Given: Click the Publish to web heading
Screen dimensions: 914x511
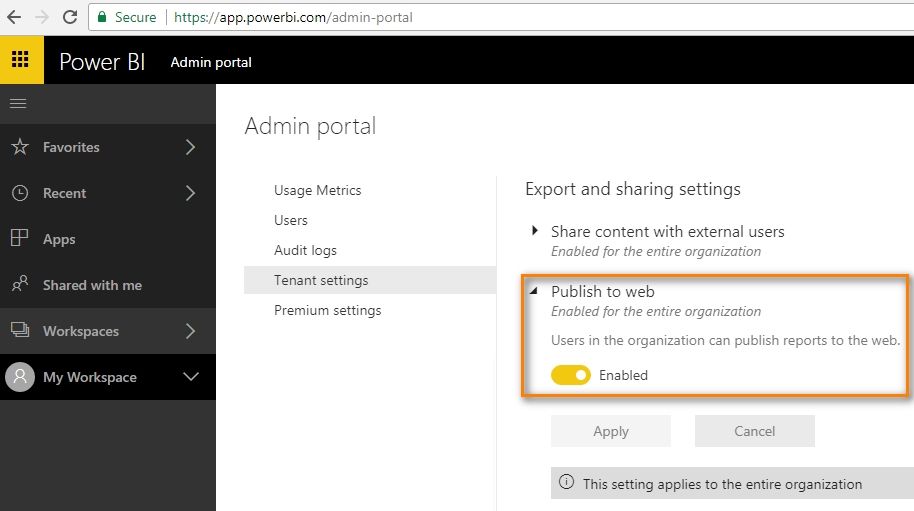Looking at the screenshot, I should 603,291.
